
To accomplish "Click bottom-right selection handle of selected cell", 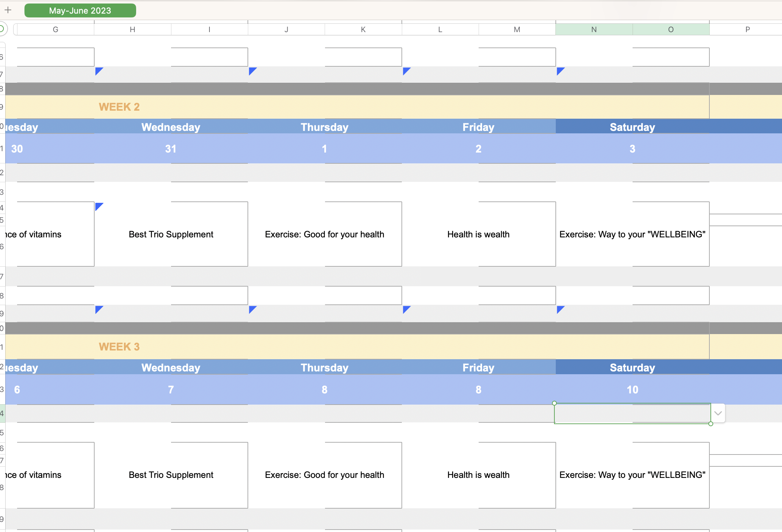I will pyautogui.click(x=710, y=424).
